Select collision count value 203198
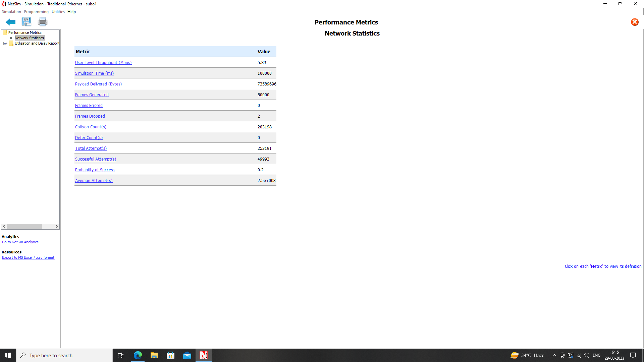Viewport: 644px width, 362px height. click(265, 127)
